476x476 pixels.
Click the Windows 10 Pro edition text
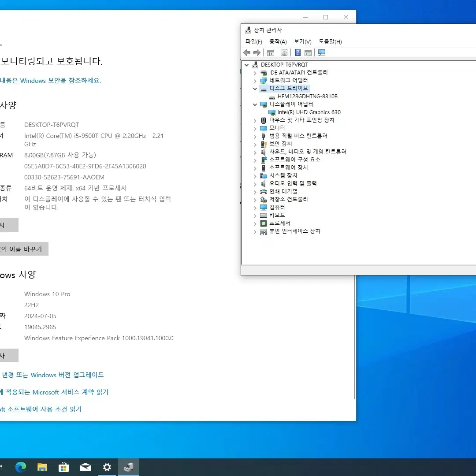[47, 294]
